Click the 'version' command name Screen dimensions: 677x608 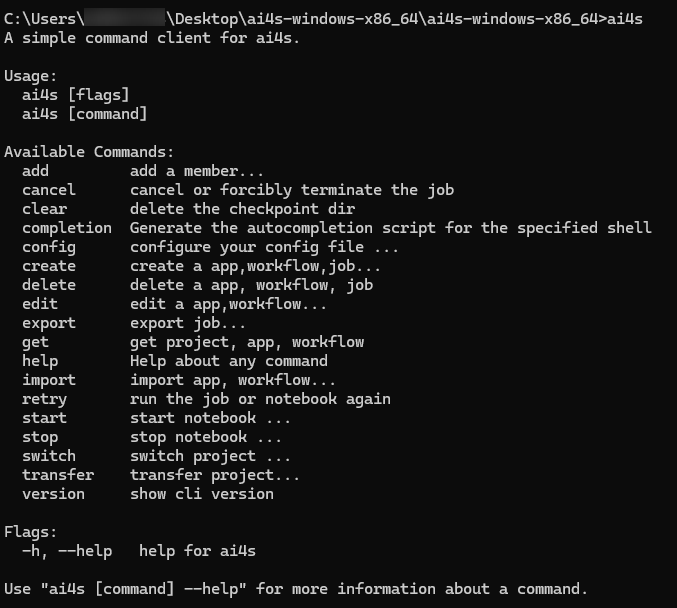tap(54, 494)
